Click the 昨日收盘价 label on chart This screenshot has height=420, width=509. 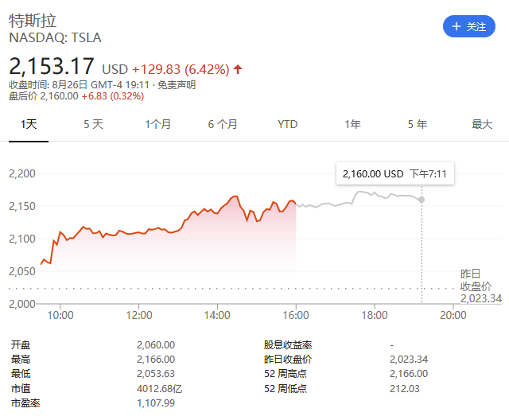[476, 280]
